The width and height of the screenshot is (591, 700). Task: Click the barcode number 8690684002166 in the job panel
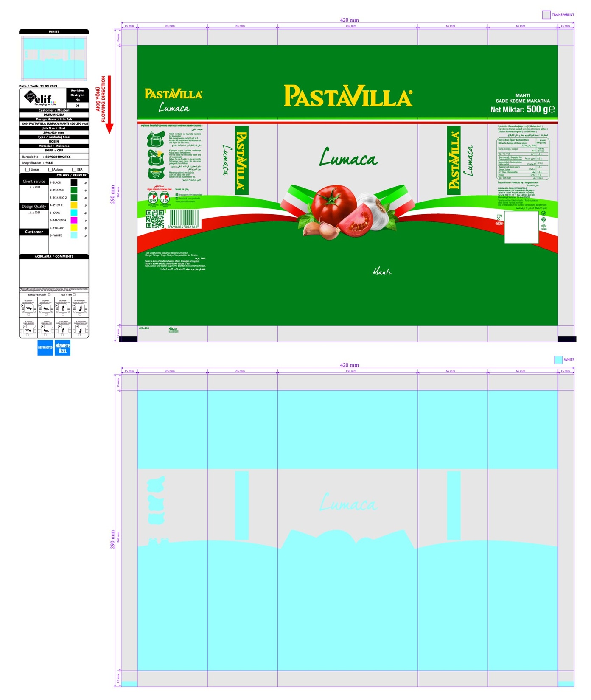pyautogui.click(x=58, y=157)
